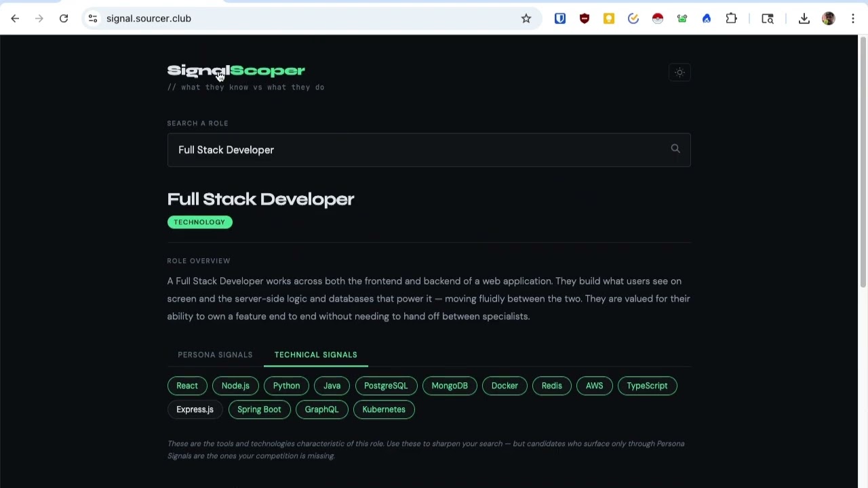The width and height of the screenshot is (868, 488).
Task: Click the browser back arrow
Action: 15,18
